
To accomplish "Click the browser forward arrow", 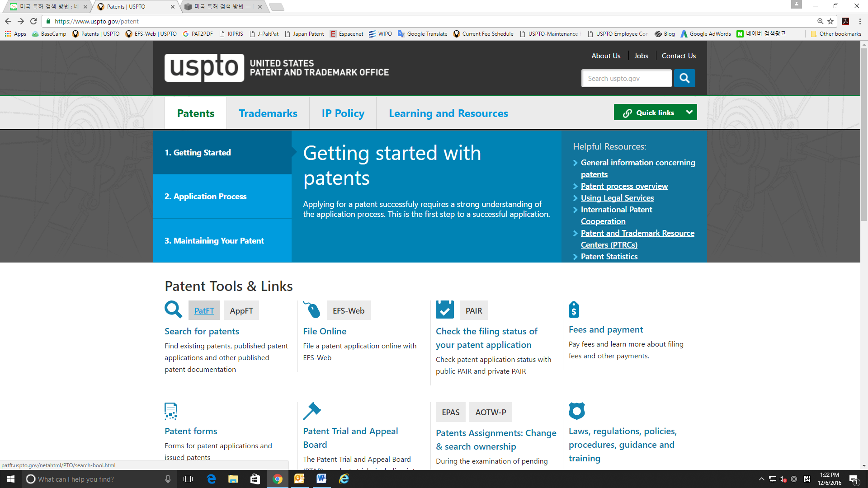I will click(21, 21).
